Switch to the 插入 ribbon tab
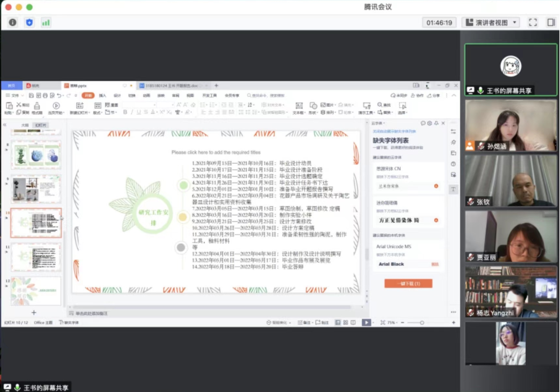Image resolution: width=560 pixels, height=392 pixels. [103, 95]
